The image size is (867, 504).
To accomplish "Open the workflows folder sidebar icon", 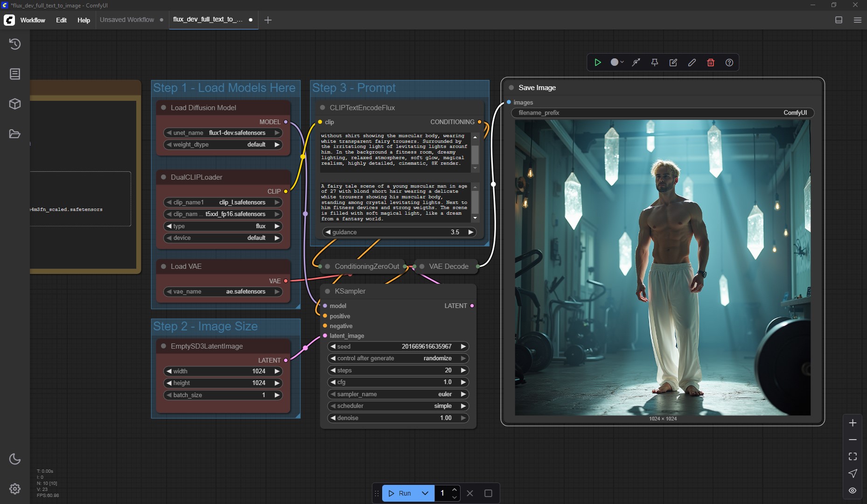I will [15, 134].
